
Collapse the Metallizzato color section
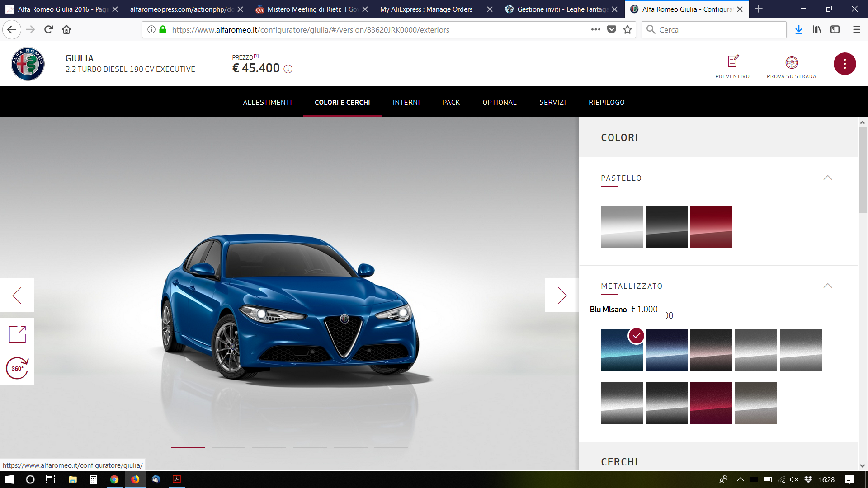coord(827,286)
